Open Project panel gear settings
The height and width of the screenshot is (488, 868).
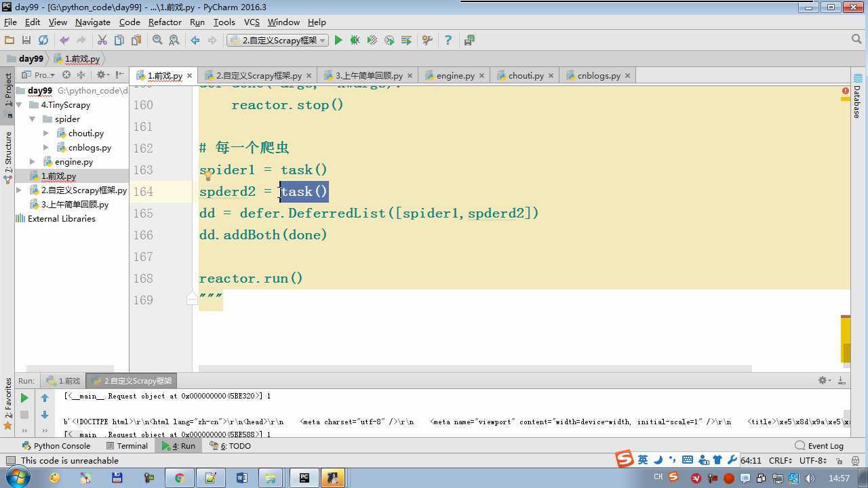tap(102, 75)
